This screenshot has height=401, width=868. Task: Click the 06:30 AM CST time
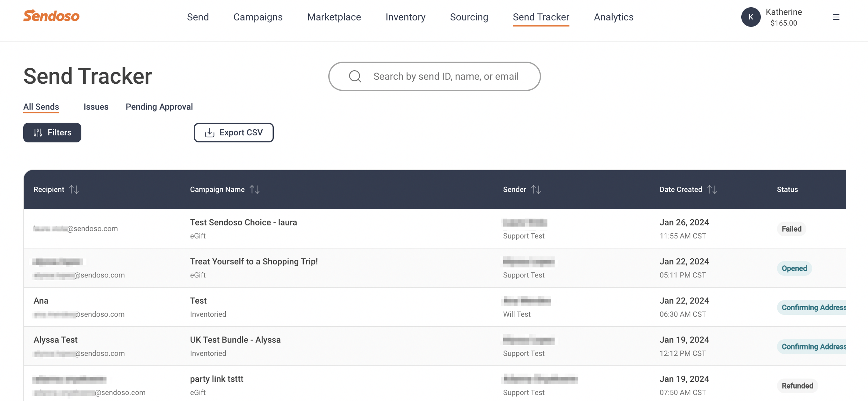[x=682, y=314]
